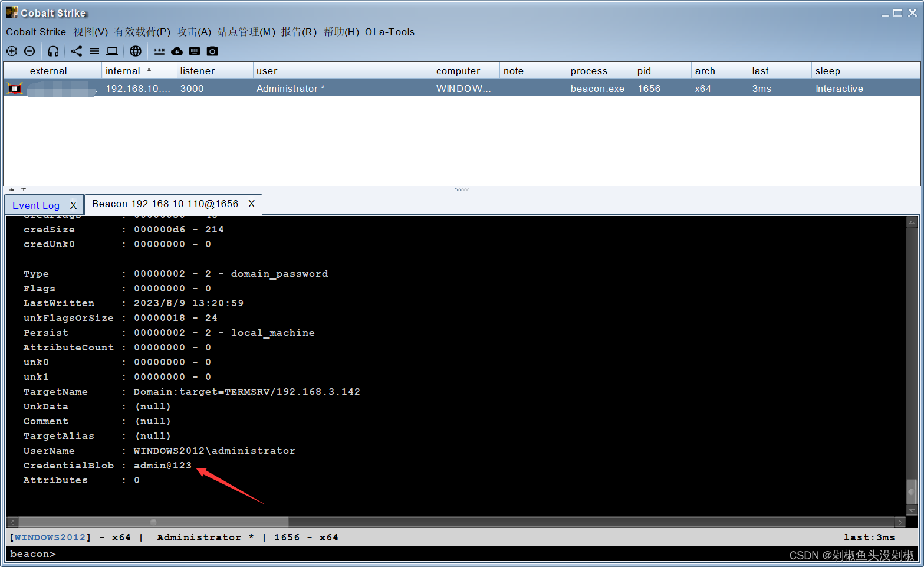Open the OLa-Tools menu
The height and width of the screenshot is (567, 924).
(x=390, y=32)
